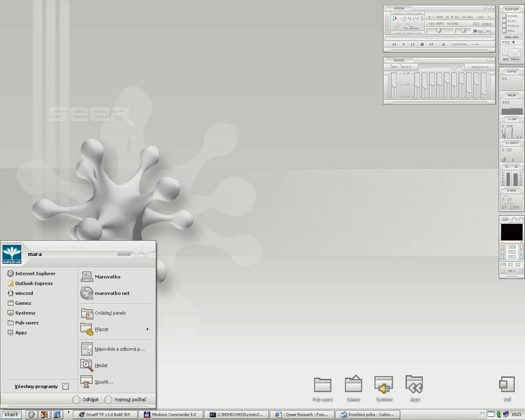525x420 pixels.
Task: Open the Spustit run dialog
Action: (x=97, y=382)
